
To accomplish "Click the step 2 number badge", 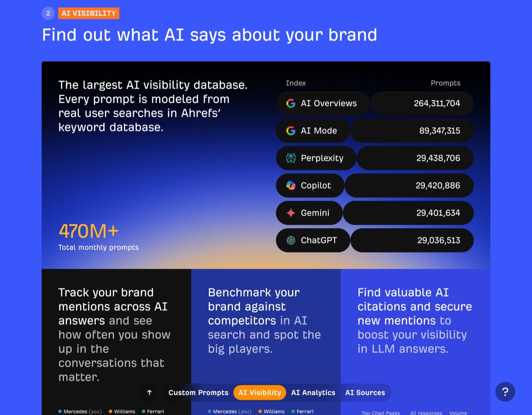I will (48, 13).
